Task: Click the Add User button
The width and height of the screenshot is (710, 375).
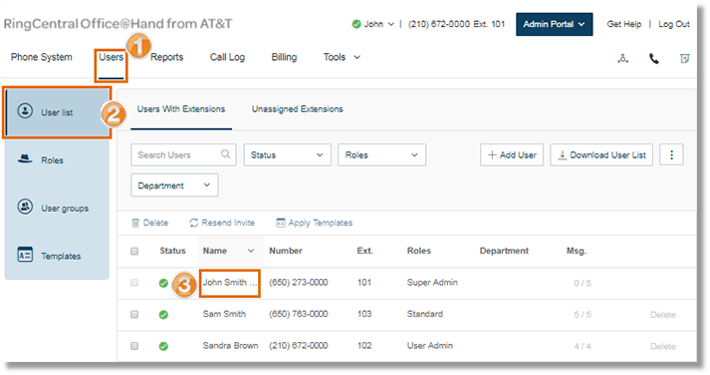Action: (512, 155)
